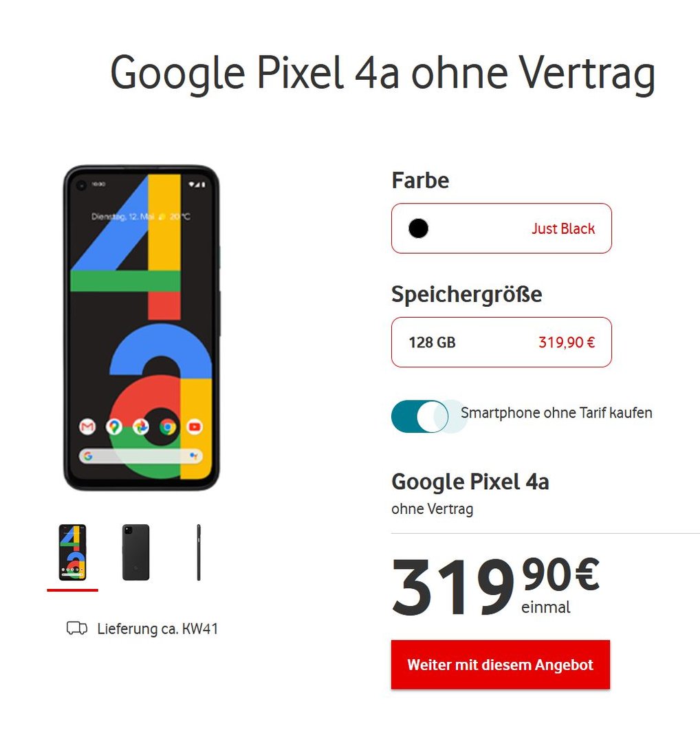This screenshot has width=700, height=743.
Task: Select the front view phone thumbnail
Action: tap(72, 552)
